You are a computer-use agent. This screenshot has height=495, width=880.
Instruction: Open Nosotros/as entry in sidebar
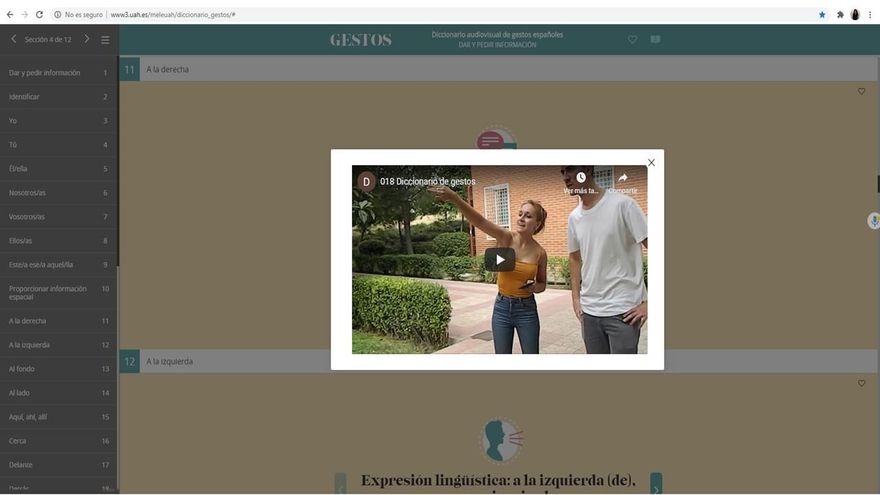click(58, 192)
